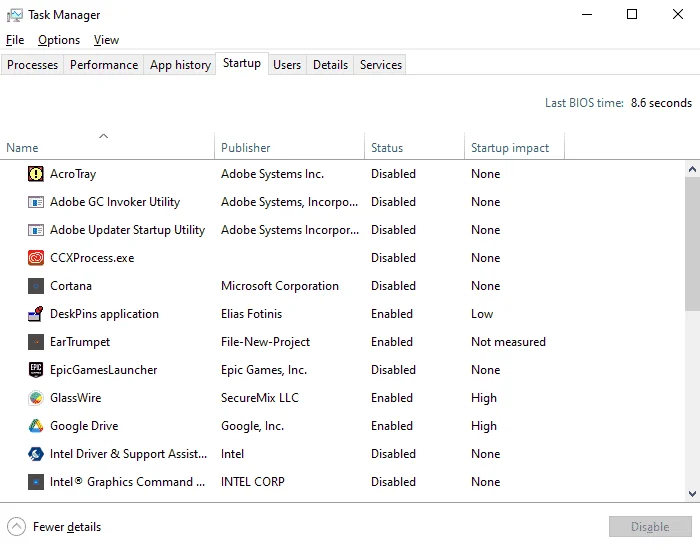Click the Low impact for DeskPins
The height and width of the screenshot is (550, 700).
pos(482,314)
